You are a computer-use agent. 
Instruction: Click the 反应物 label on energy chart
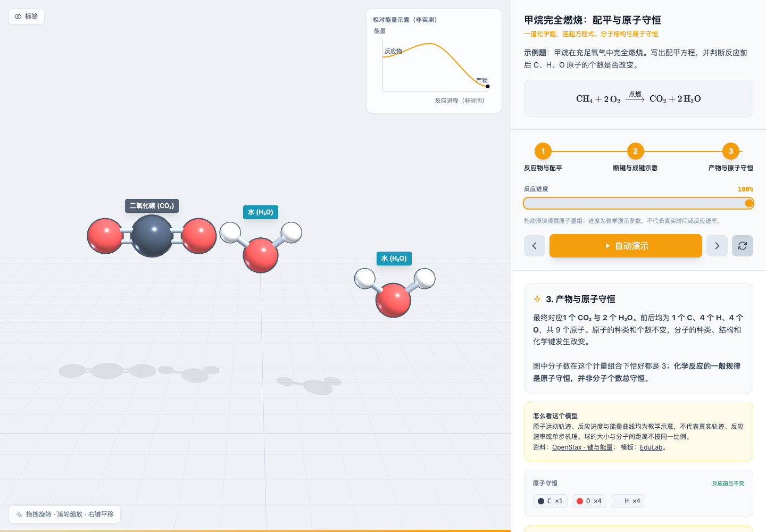393,51
